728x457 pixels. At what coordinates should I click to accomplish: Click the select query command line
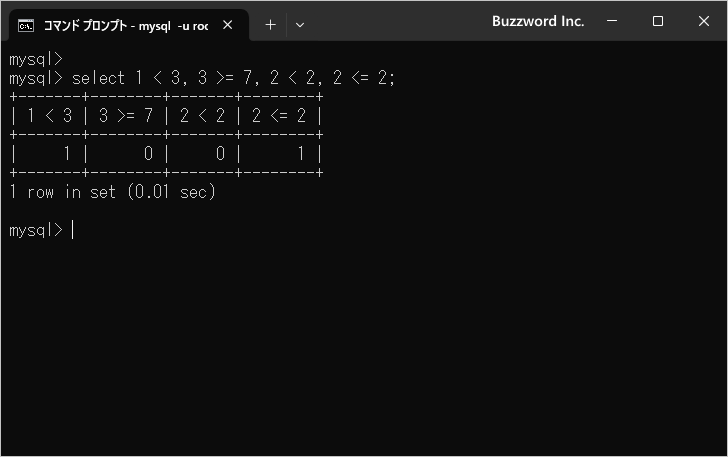tap(233, 78)
